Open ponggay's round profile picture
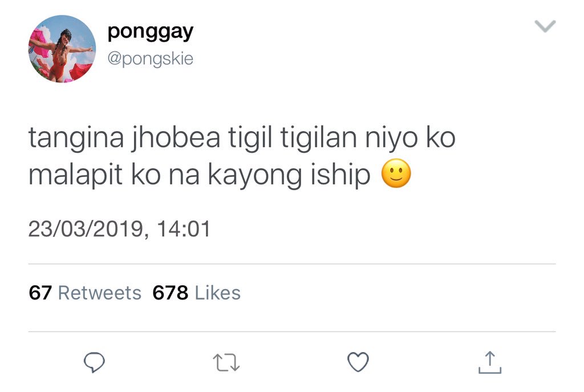 point(62,49)
